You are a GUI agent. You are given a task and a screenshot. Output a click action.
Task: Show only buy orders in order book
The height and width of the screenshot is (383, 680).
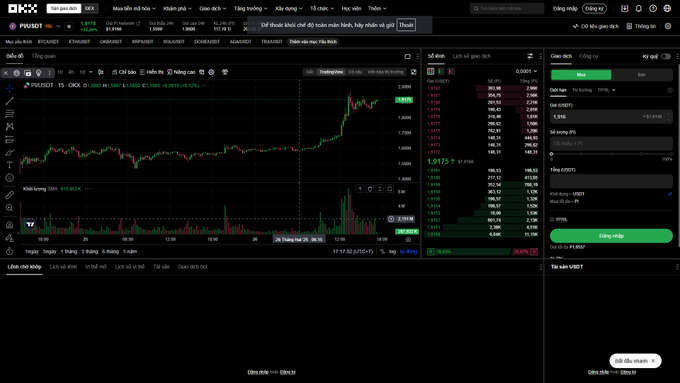click(x=441, y=71)
